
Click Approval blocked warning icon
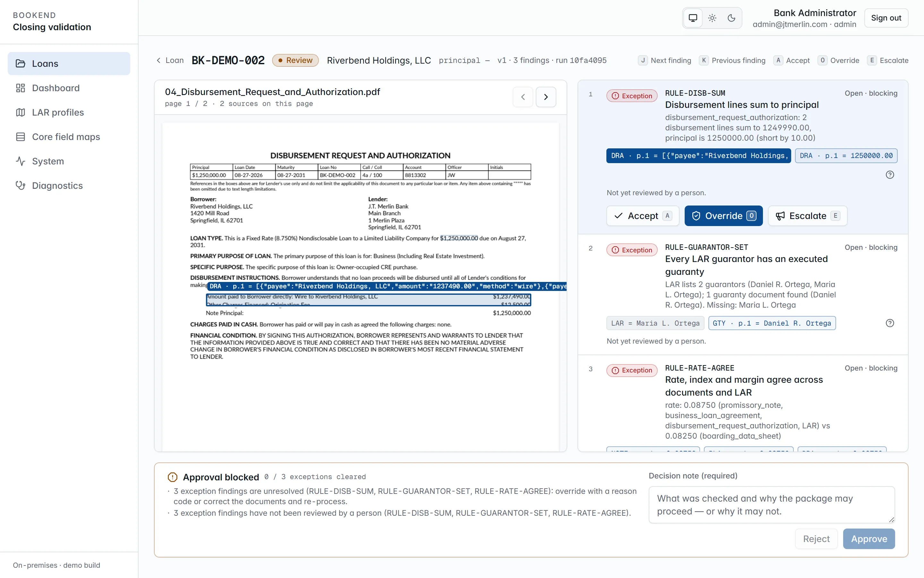click(173, 477)
